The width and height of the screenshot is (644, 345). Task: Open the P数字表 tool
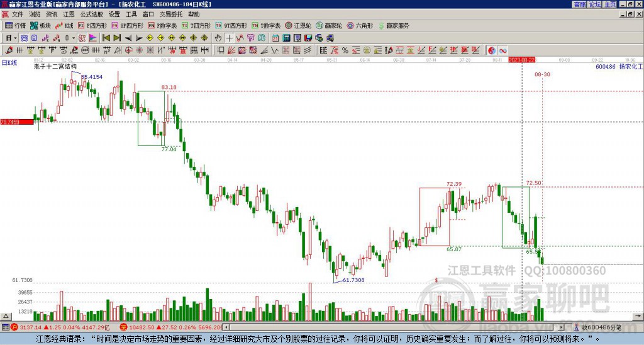click(x=163, y=25)
